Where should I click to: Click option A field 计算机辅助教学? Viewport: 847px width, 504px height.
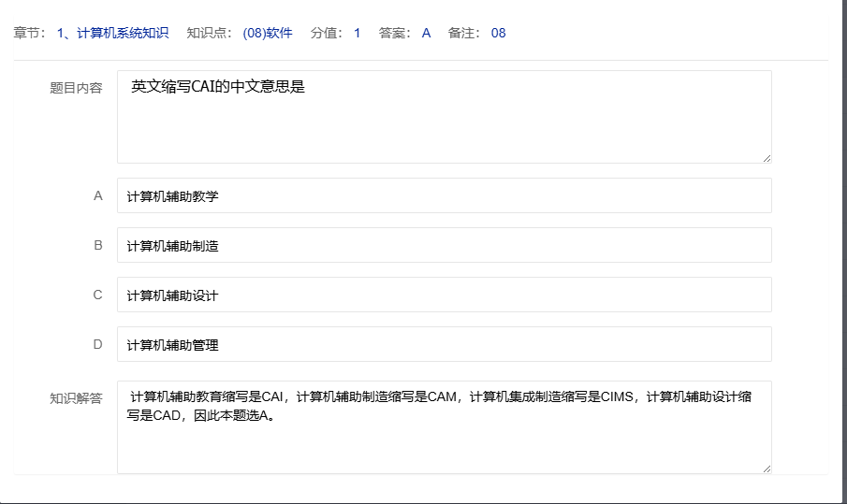(x=444, y=195)
